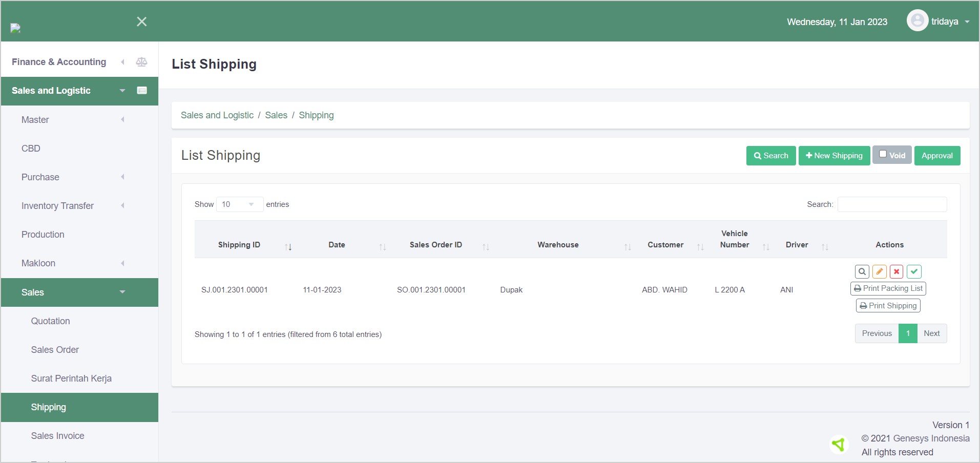Click the New Shipping button
This screenshot has width=980, height=463.
pos(834,156)
